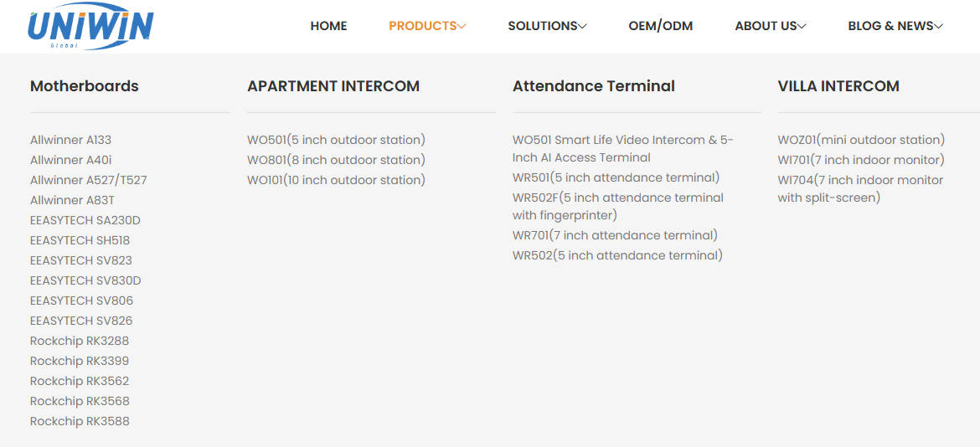
Task: Expand the PRODUCTS dropdown chevron
Action: pyautogui.click(x=462, y=27)
